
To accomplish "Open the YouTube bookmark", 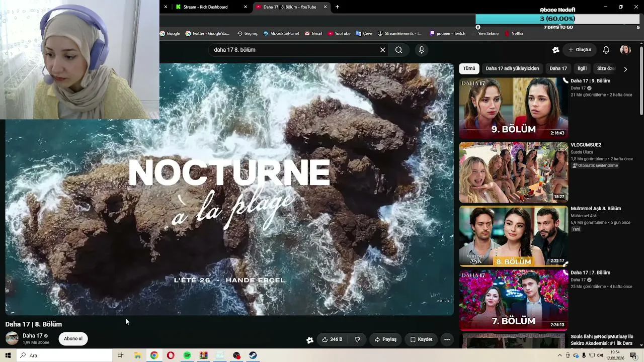I will coord(339,34).
